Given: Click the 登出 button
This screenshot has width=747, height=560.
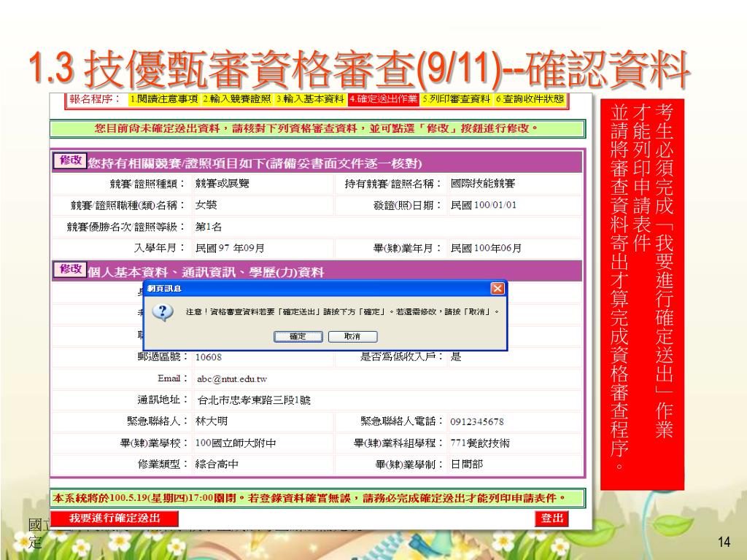Looking at the screenshot, I should 551,518.
